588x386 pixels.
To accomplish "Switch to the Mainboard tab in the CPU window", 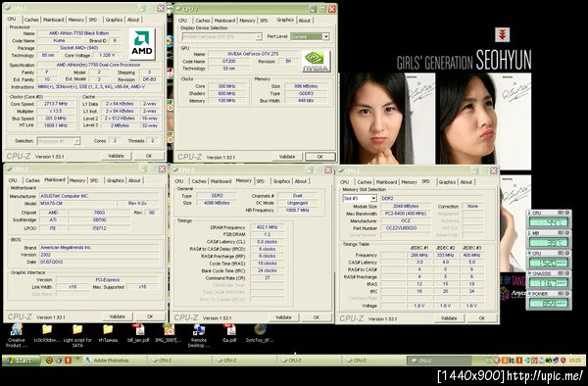I will 54,20.
